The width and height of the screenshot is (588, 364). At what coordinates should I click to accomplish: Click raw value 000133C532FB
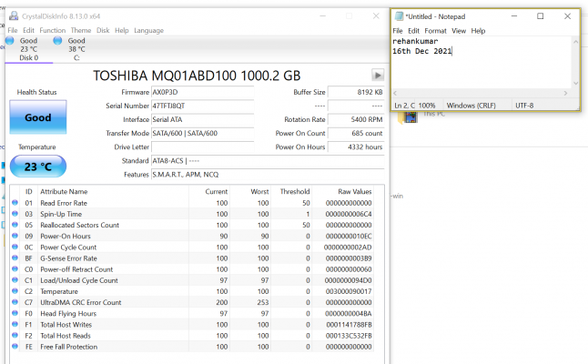pos(349,336)
